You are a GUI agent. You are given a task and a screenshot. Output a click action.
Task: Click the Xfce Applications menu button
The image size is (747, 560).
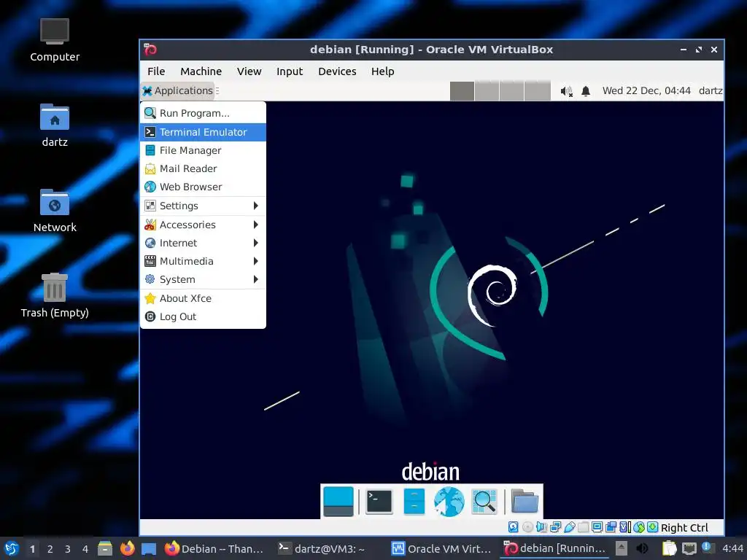[x=178, y=90]
